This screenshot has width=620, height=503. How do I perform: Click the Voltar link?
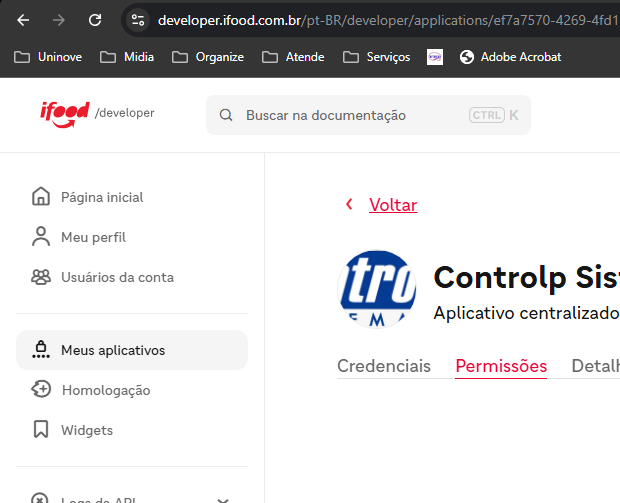[x=393, y=205]
